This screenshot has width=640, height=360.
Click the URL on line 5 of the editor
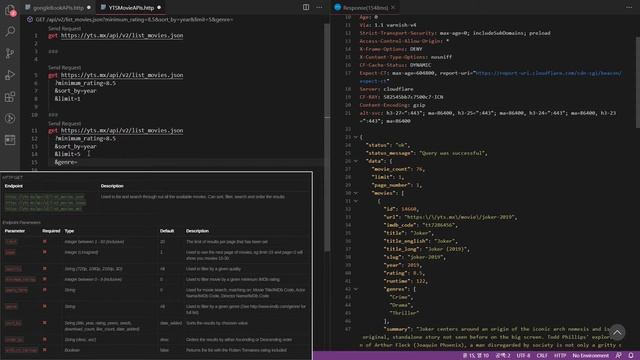coord(122,75)
